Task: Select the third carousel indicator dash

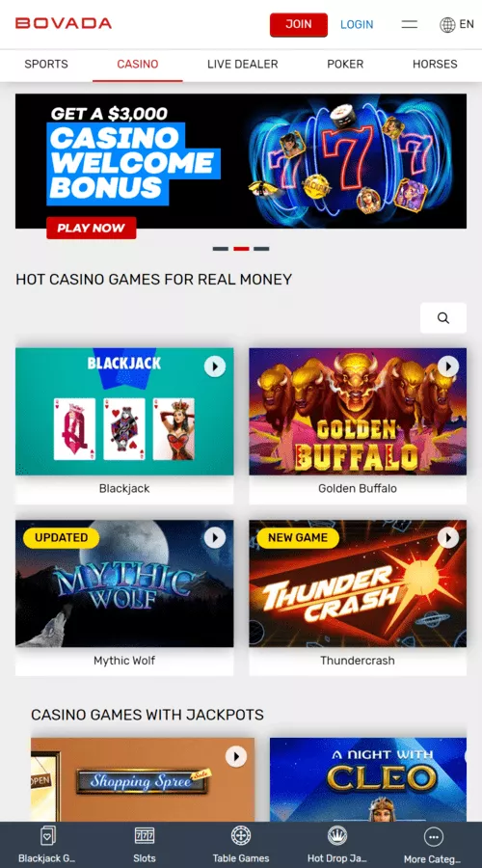Action: point(261,249)
